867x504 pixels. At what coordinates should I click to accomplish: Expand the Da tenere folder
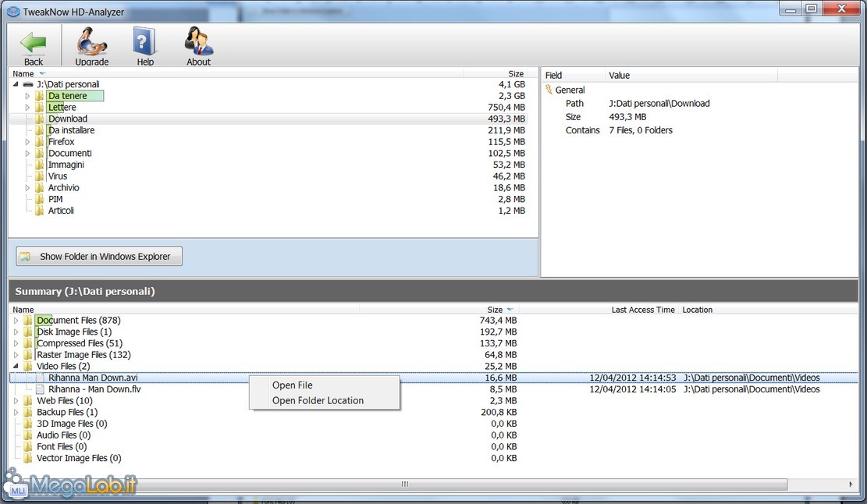tap(27, 96)
